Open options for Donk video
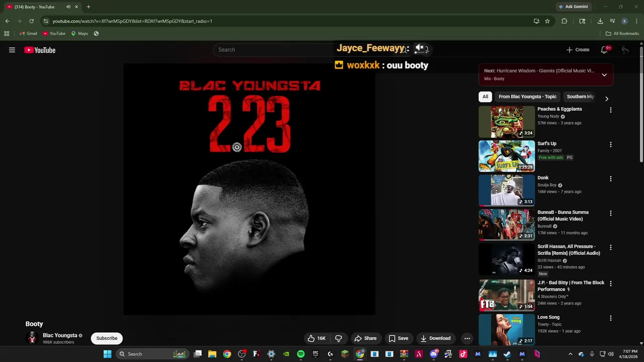The height and width of the screenshot is (362, 644). tap(611, 178)
